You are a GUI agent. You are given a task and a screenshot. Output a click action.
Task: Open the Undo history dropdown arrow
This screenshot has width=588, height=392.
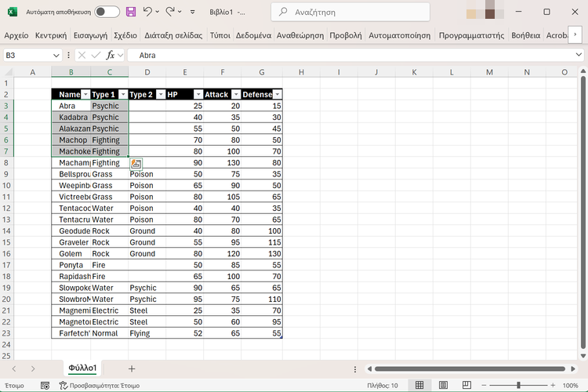click(157, 12)
